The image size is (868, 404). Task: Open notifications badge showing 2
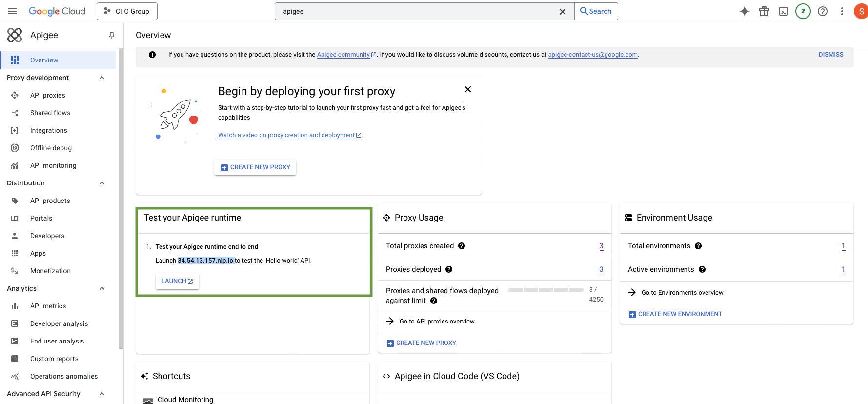[803, 11]
